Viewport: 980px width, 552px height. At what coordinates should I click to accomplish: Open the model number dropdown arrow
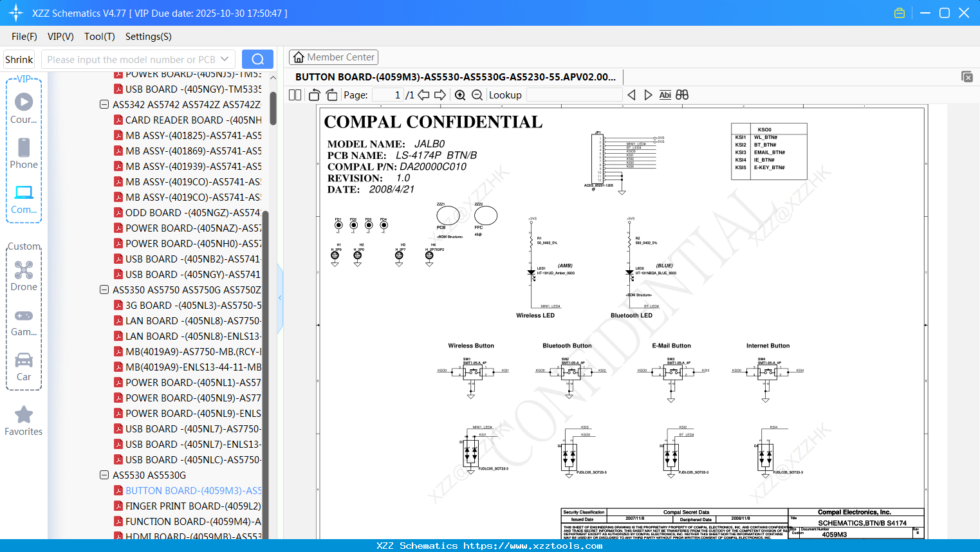(x=225, y=59)
